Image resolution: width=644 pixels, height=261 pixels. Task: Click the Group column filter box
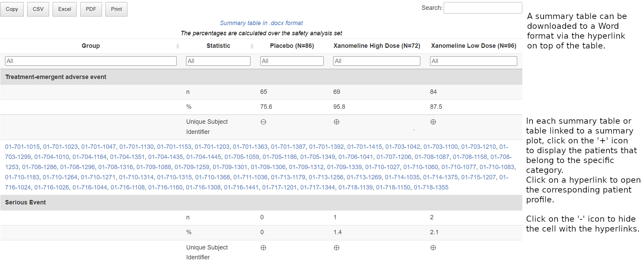point(91,61)
